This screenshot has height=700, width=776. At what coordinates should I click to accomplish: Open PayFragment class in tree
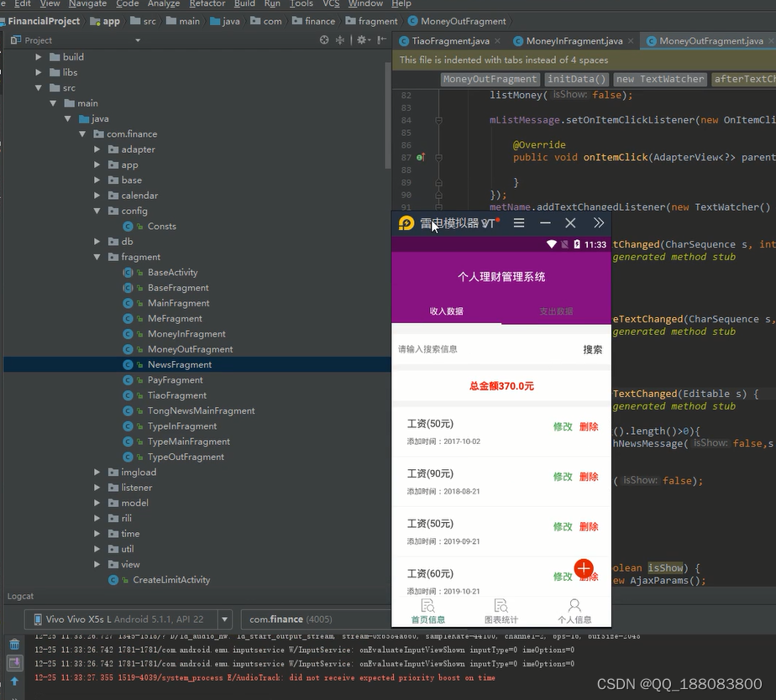tap(176, 380)
